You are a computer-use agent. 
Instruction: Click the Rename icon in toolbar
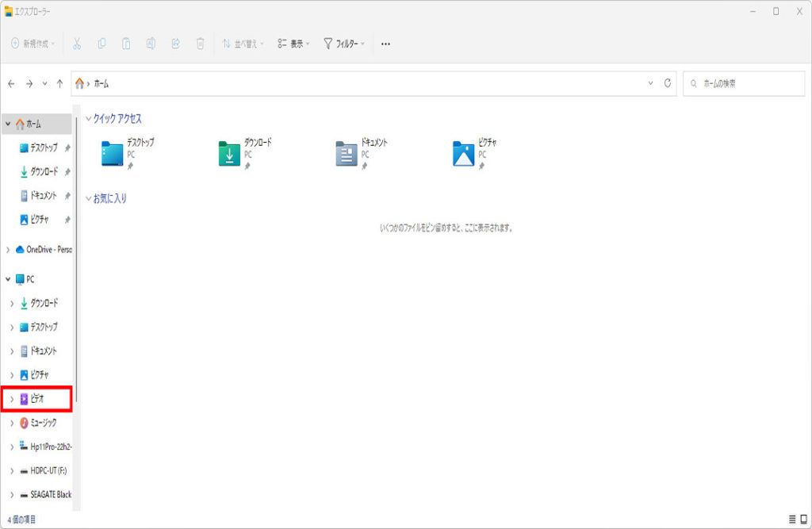[x=151, y=44]
